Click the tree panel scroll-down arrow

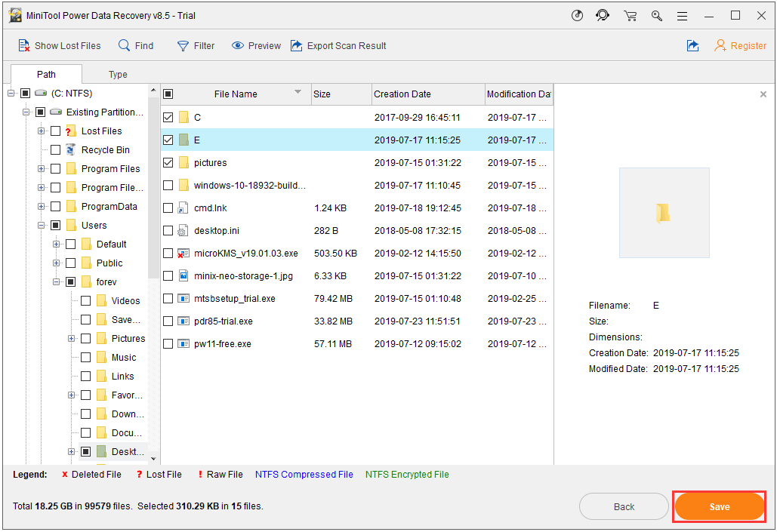153,459
